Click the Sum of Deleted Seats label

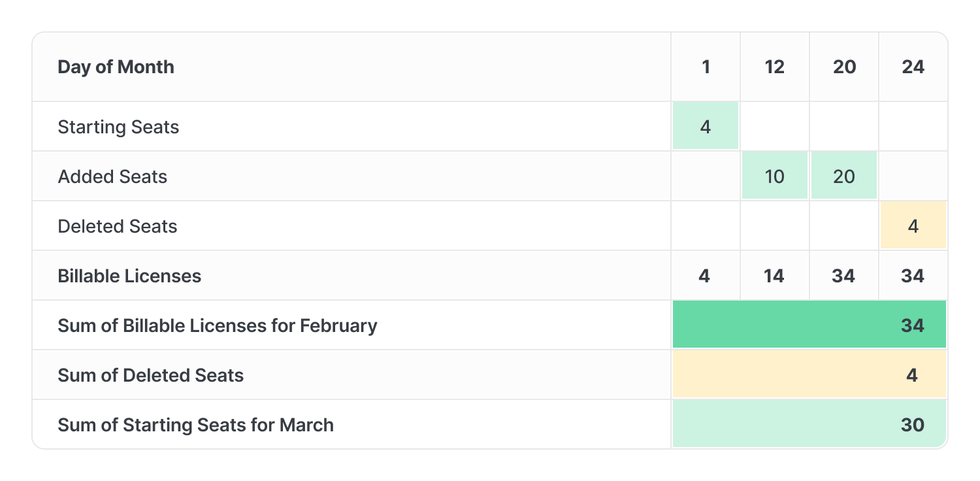pos(151,375)
